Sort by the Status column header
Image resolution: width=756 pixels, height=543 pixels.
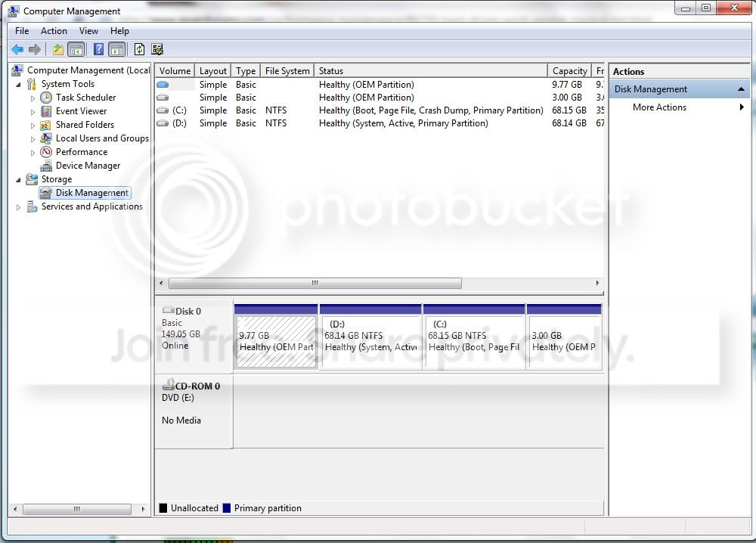click(431, 71)
